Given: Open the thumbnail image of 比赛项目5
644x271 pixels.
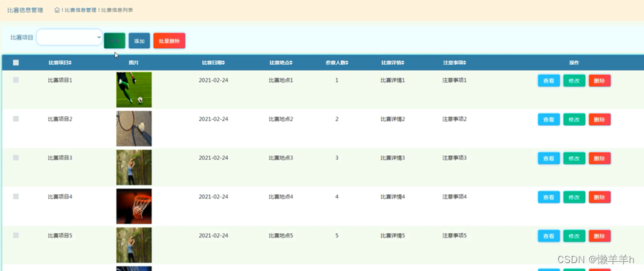Looking at the screenshot, I should click(134, 245).
